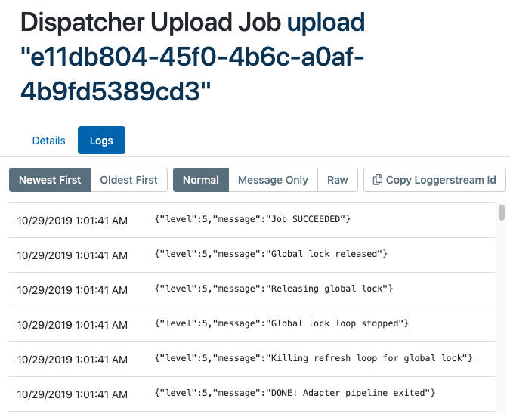This screenshot has height=420, width=510.
Task: Switch to the Details tab
Action: point(48,141)
